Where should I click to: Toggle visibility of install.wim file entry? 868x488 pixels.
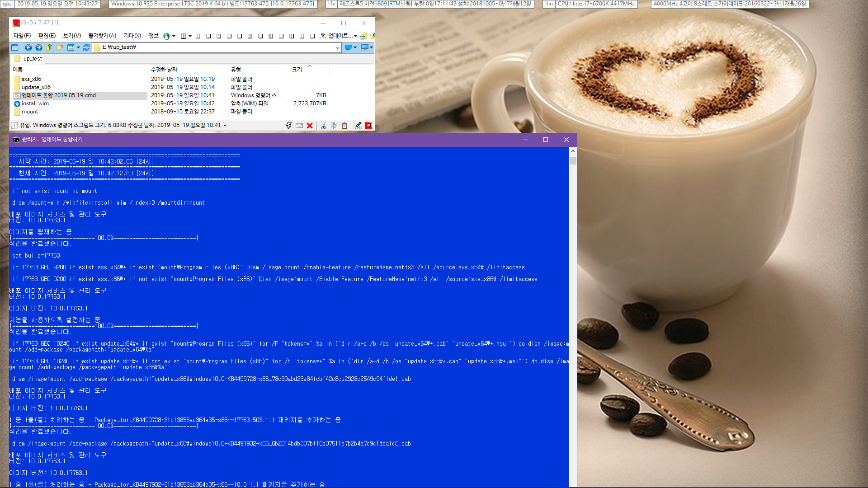33,103
